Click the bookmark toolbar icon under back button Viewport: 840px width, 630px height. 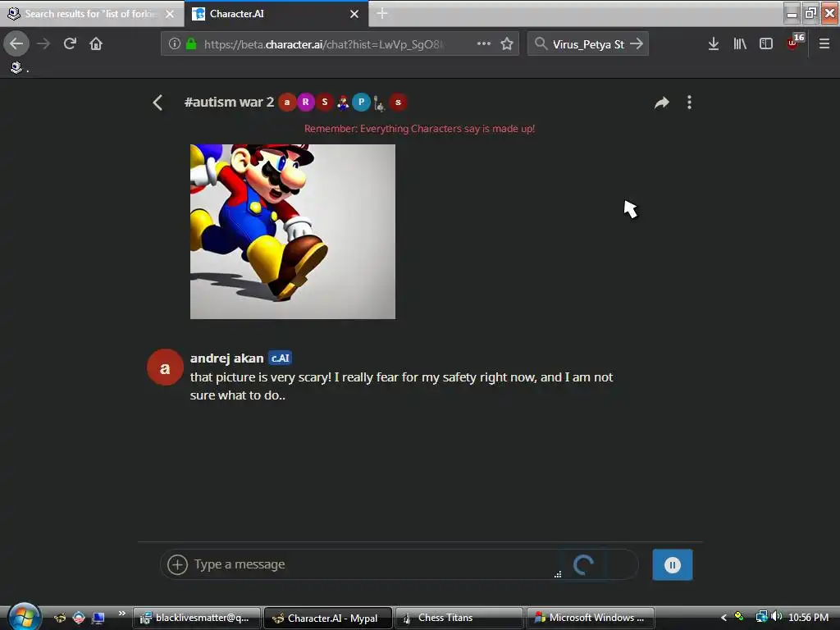pos(16,67)
